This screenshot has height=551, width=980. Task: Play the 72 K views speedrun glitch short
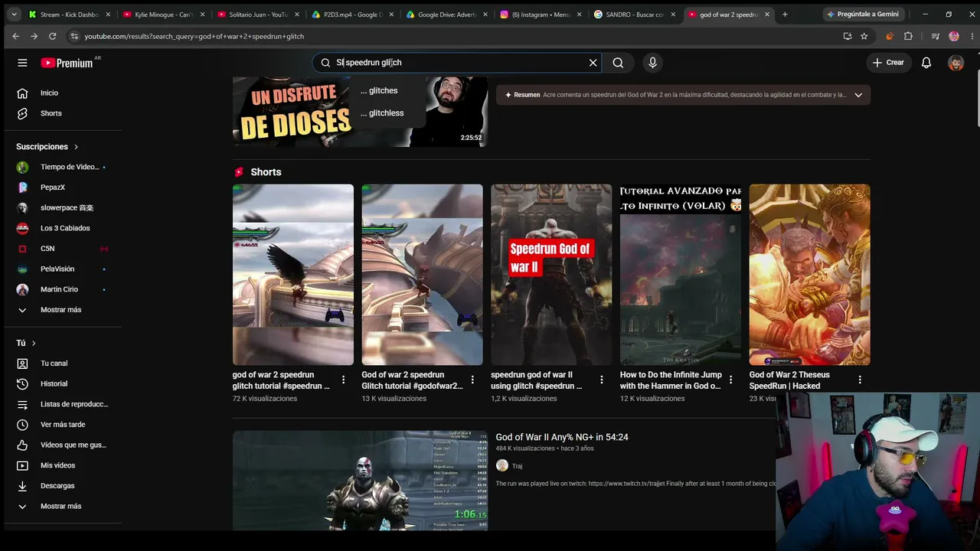(293, 275)
